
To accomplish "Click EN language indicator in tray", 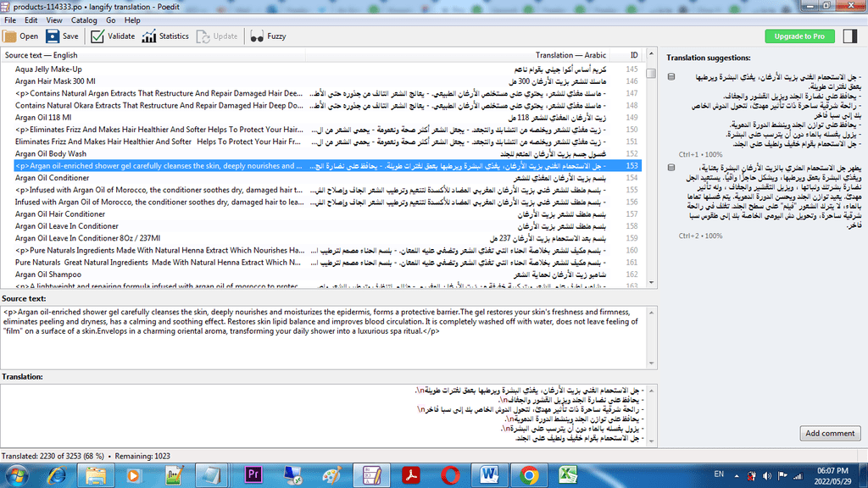I will click(719, 474).
